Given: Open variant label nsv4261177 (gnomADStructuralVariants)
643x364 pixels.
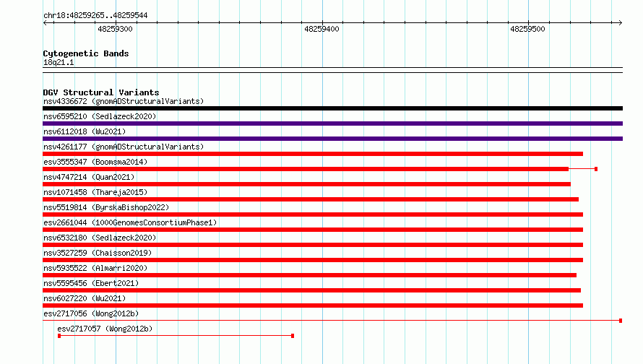Looking at the screenshot, I should (124, 147).
